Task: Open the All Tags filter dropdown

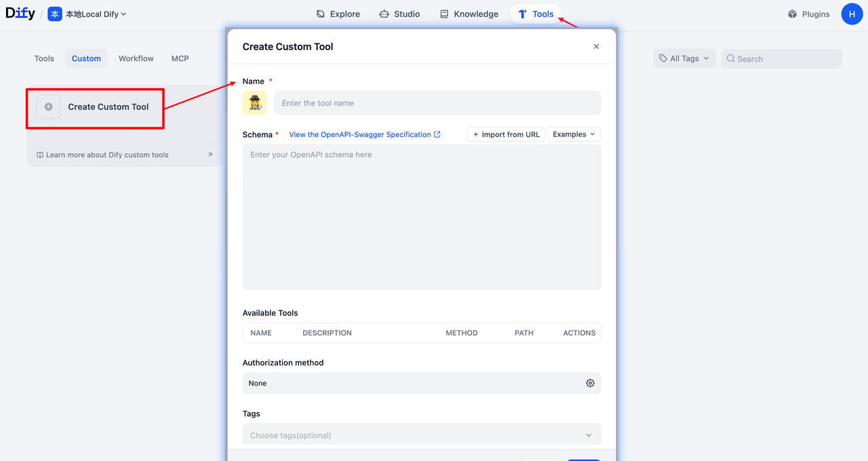Action: (684, 58)
